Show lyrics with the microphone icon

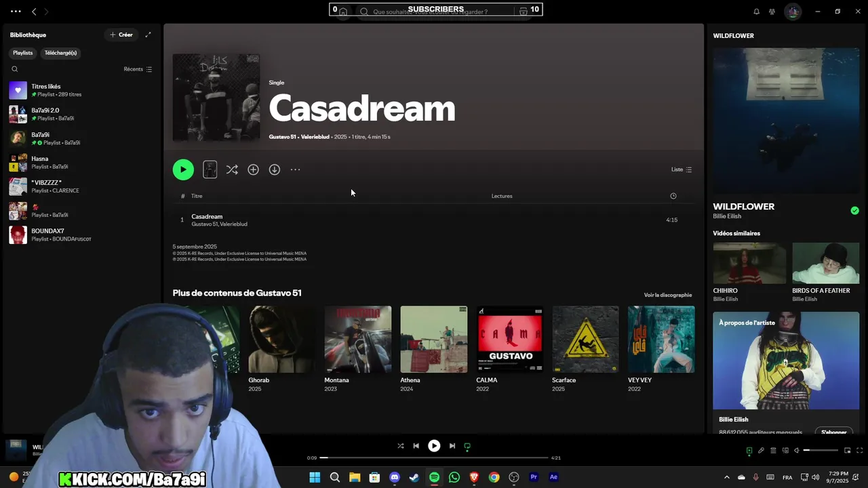coord(761,451)
